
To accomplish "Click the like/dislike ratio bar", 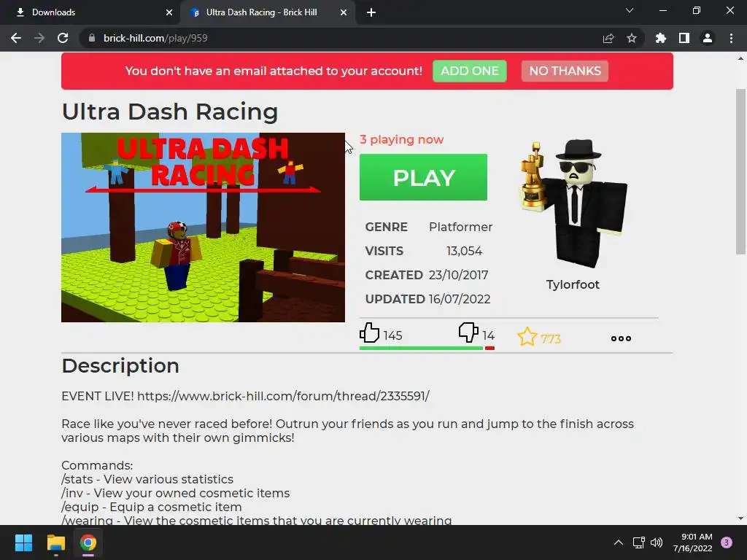I will click(x=427, y=348).
